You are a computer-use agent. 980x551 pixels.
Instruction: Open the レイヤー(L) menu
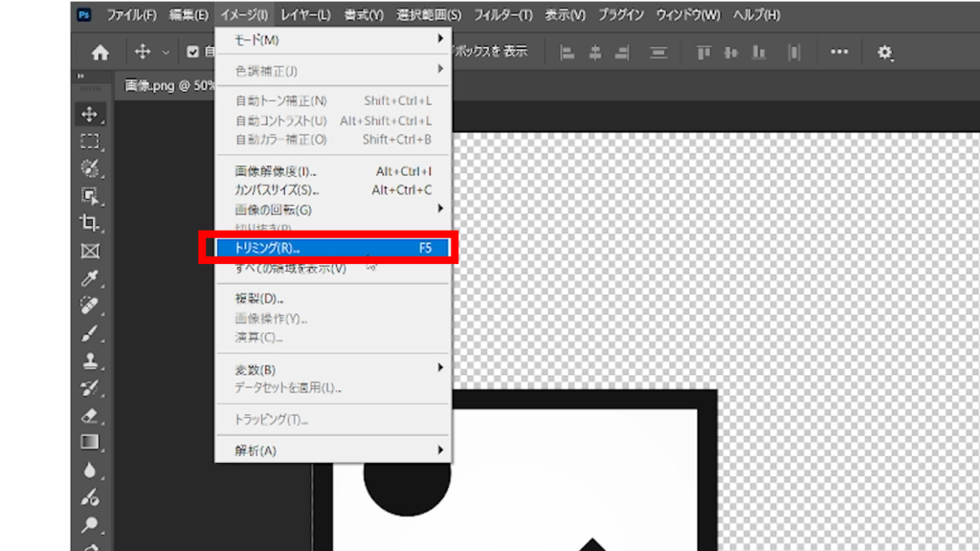305,15
